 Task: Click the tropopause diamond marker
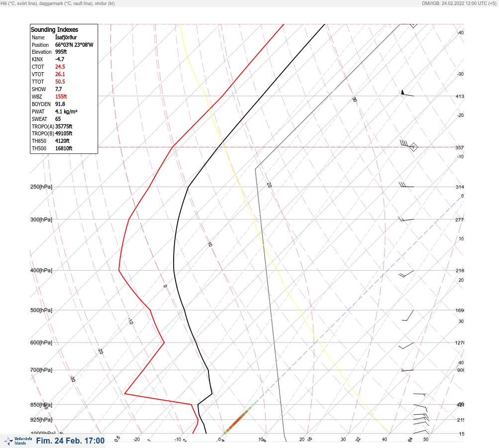click(x=413, y=147)
